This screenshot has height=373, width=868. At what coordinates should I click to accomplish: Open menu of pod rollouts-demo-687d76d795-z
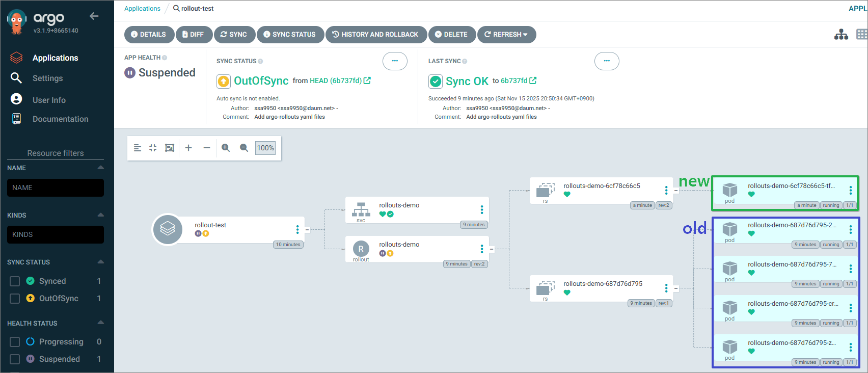pyautogui.click(x=851, y=348)
